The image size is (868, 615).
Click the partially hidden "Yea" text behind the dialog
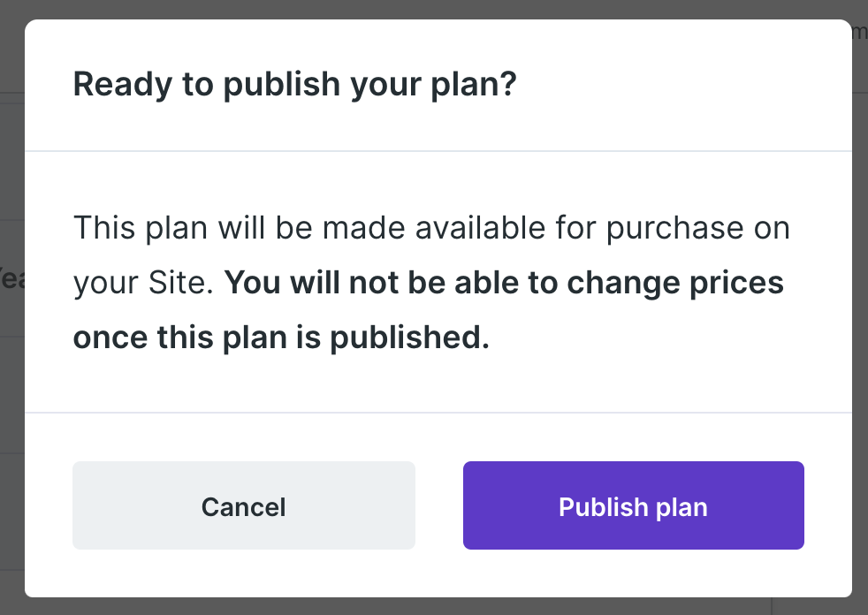pos(11,278)
